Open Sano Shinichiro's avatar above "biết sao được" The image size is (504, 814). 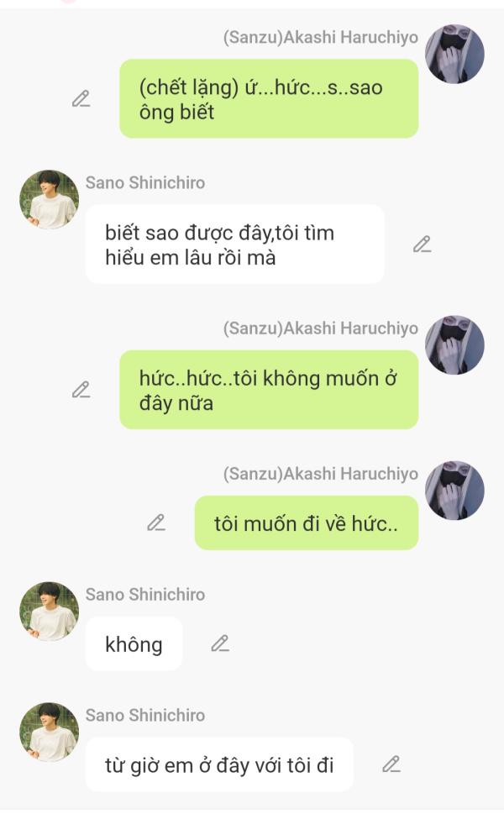pyautogui.click(x=49, y=199)
